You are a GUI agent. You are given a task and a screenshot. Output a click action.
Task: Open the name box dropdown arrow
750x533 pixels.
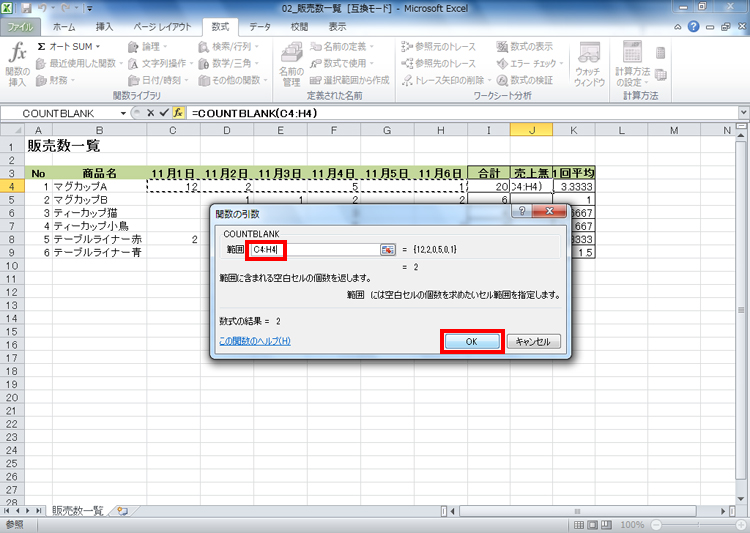pyautogui.click(x=123, y=113)
